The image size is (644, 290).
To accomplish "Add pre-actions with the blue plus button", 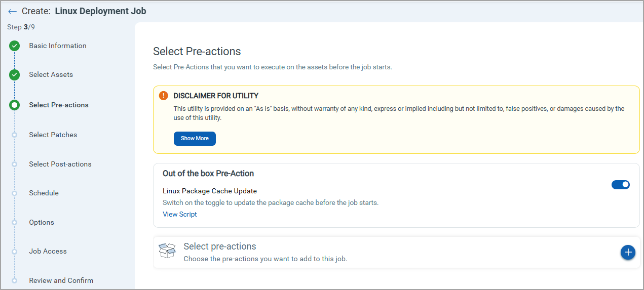I will (628, 252).
